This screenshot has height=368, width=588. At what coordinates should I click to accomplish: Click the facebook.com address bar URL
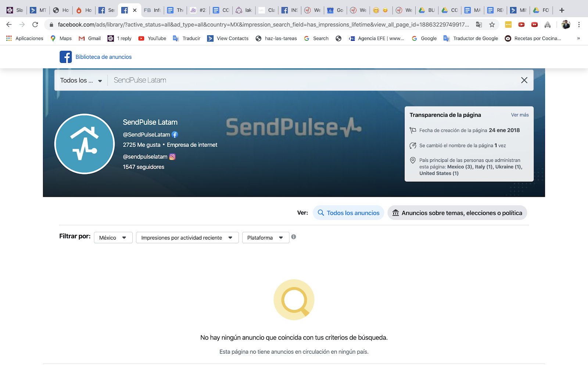[x=263, y=25]
